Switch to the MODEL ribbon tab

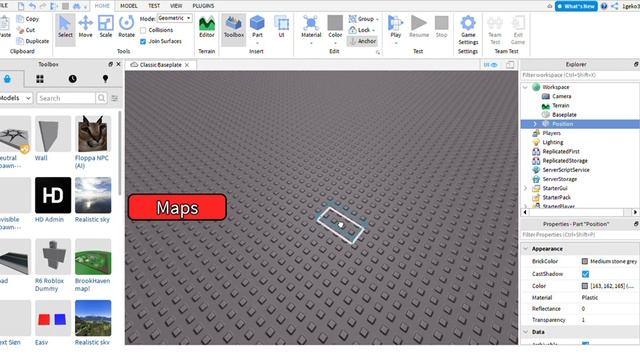pos(129,6)
